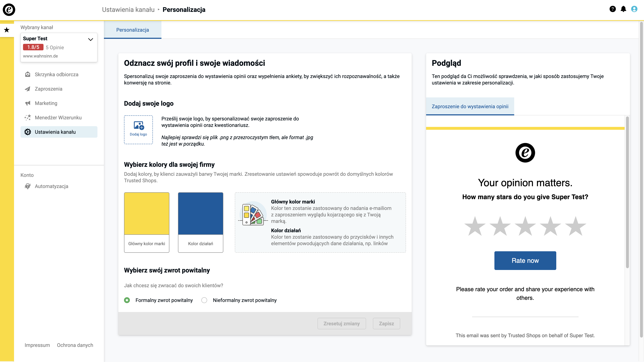The height and width of the screenshot is (362, 644).
Task: Click the Główny kolor marki label under swatch
Action: pos(147,244)
